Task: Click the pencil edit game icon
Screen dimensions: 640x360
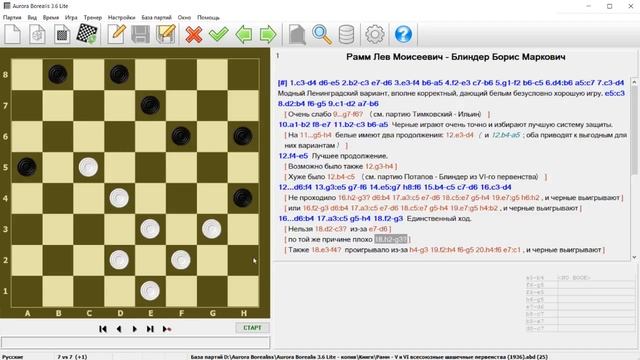Action: click(116, 34)
